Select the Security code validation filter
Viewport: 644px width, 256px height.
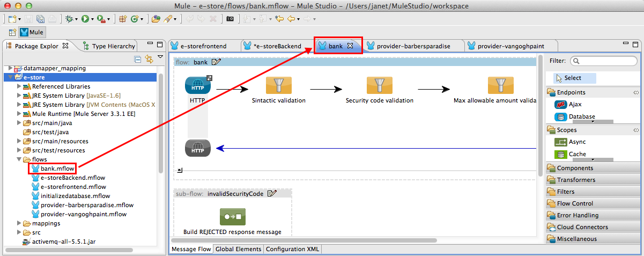tap(379, 85)
